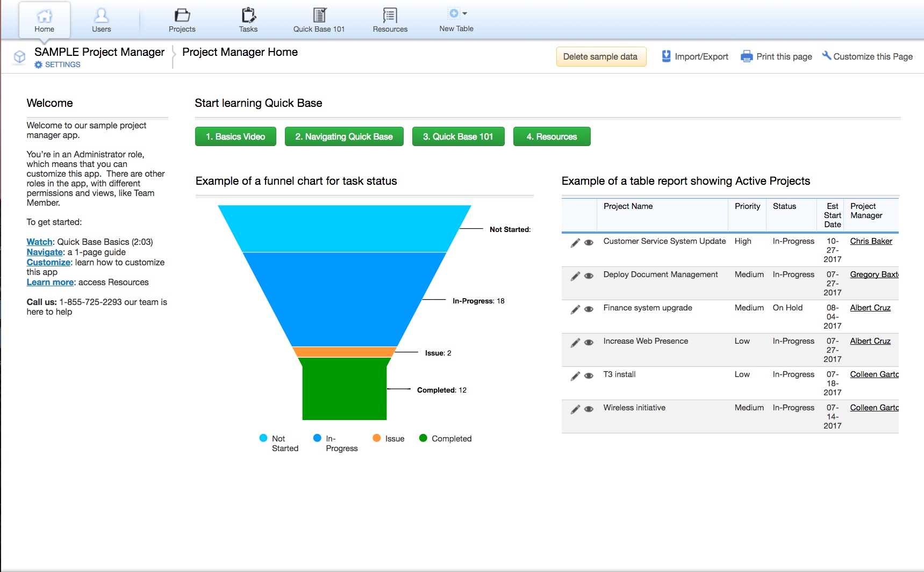
Task: Edit the T3 install row
Action: (575, 376)
